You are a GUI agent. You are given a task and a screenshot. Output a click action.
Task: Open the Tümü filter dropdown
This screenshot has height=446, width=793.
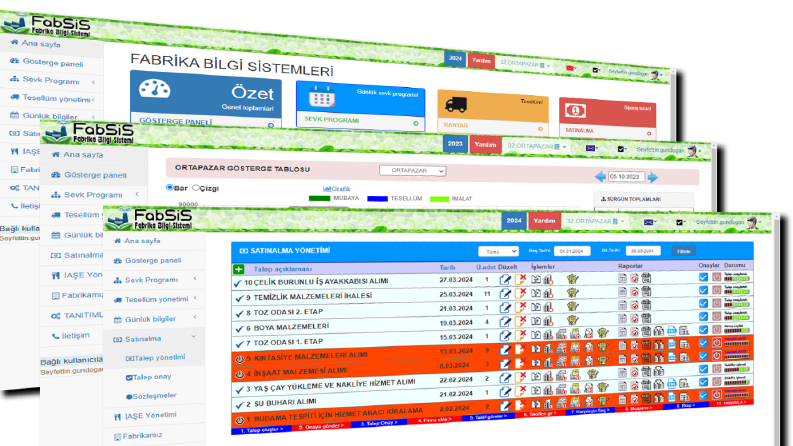click(499, 251)
